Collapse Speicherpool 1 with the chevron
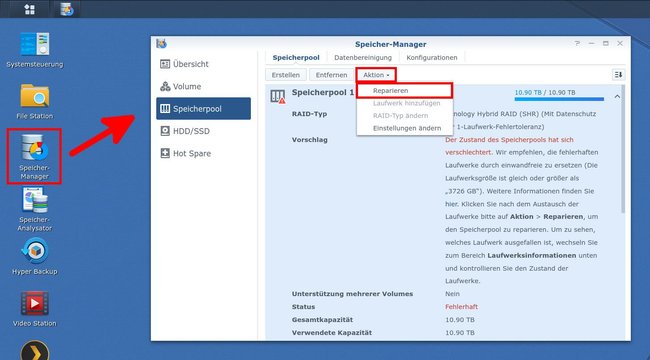 click(x=617, y=97)
